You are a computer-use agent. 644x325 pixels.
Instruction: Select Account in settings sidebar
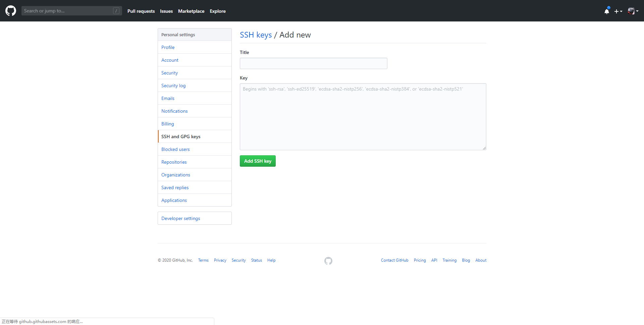[195, 60]
